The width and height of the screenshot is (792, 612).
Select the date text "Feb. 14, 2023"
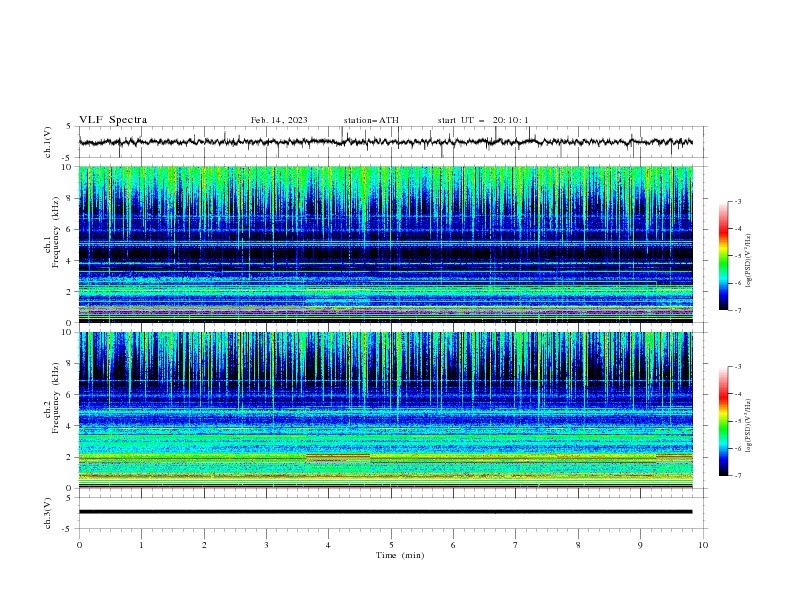click(279, 120)
